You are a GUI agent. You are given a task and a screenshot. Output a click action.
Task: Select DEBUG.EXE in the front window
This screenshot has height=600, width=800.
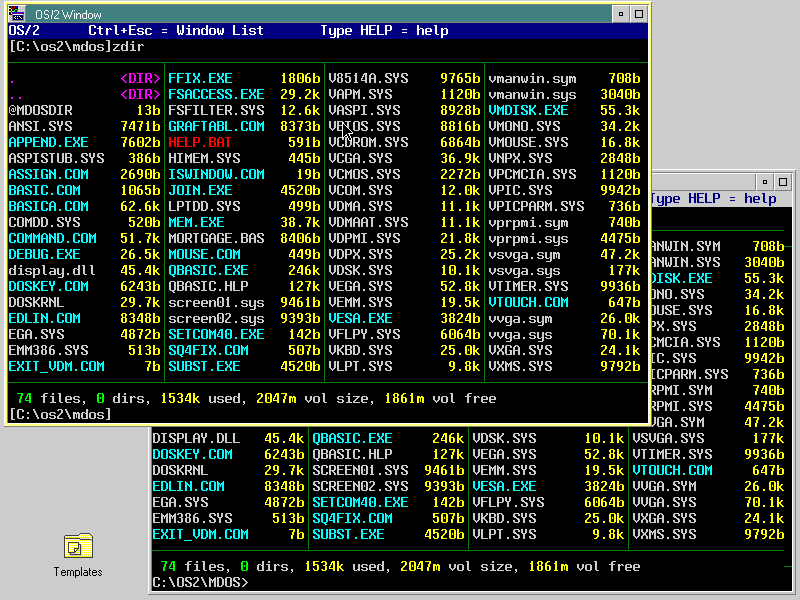click(44, 254)
